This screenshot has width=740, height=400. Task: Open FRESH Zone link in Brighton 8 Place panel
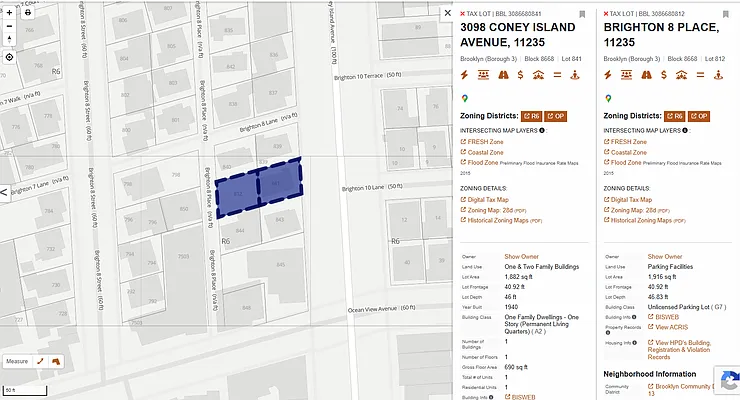625,142
